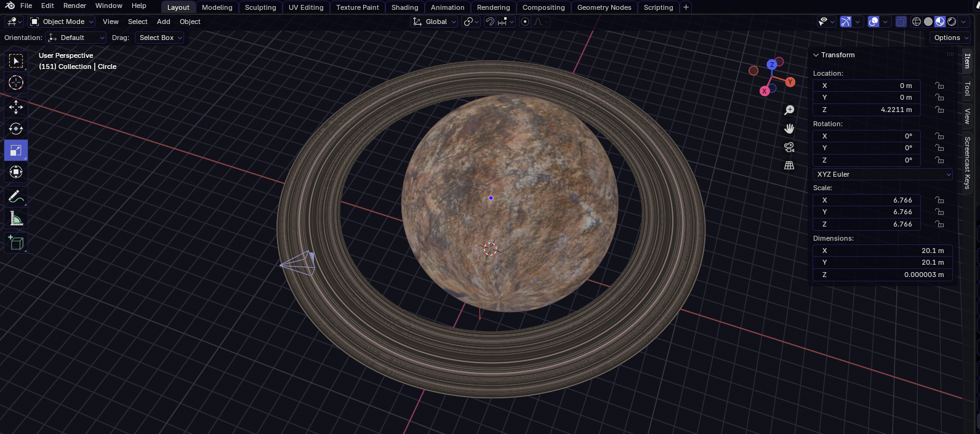Click Rotation X 0° field
The width and height of the screenshot is (980, 434).
tap(867, 136)
